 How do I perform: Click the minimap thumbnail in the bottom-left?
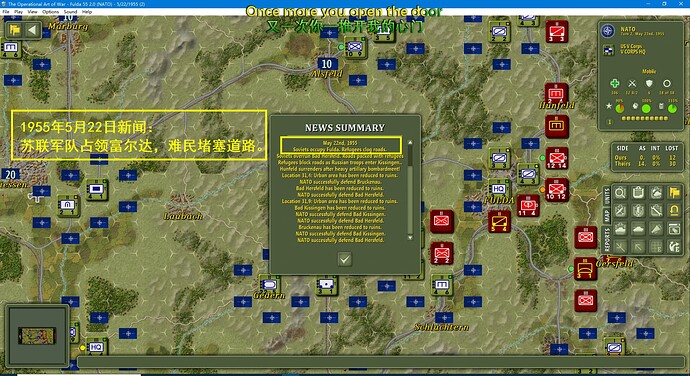(x=37, y=335)
